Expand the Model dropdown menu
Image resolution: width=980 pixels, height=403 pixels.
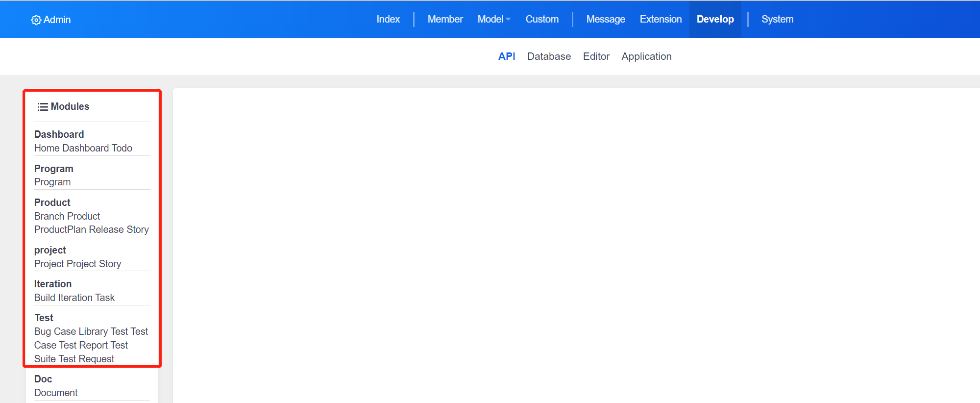click(x=494, y=19)
